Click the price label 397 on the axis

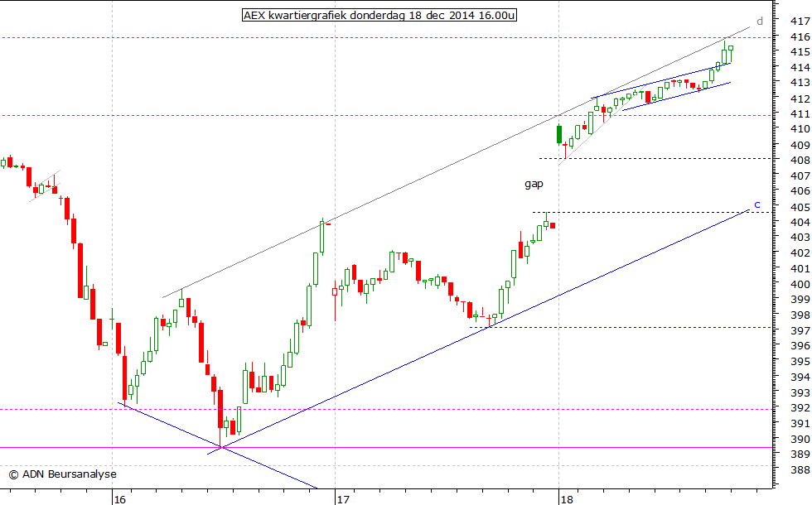coord(800,330)
